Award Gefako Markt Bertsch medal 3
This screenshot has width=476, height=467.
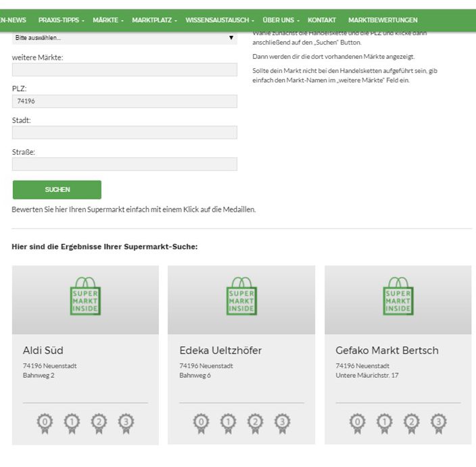(x=439, y=423)
